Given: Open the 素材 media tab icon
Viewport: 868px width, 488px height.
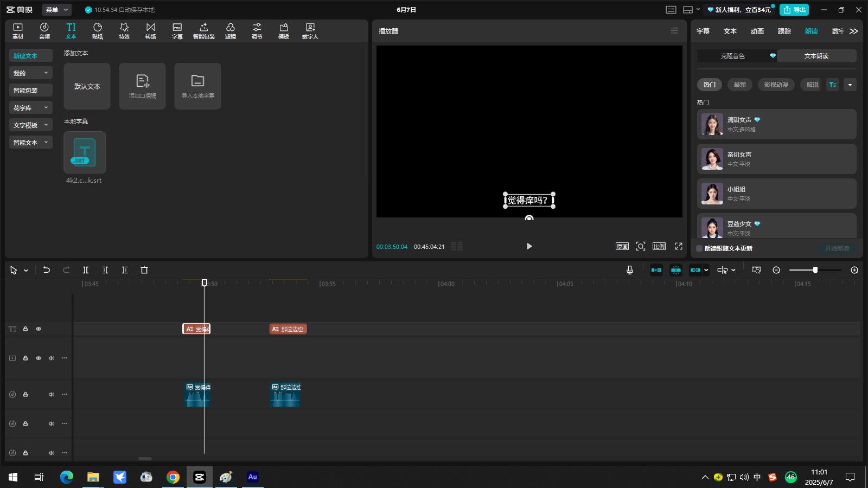Looking at the screenshot, I should tap(18, 31).
